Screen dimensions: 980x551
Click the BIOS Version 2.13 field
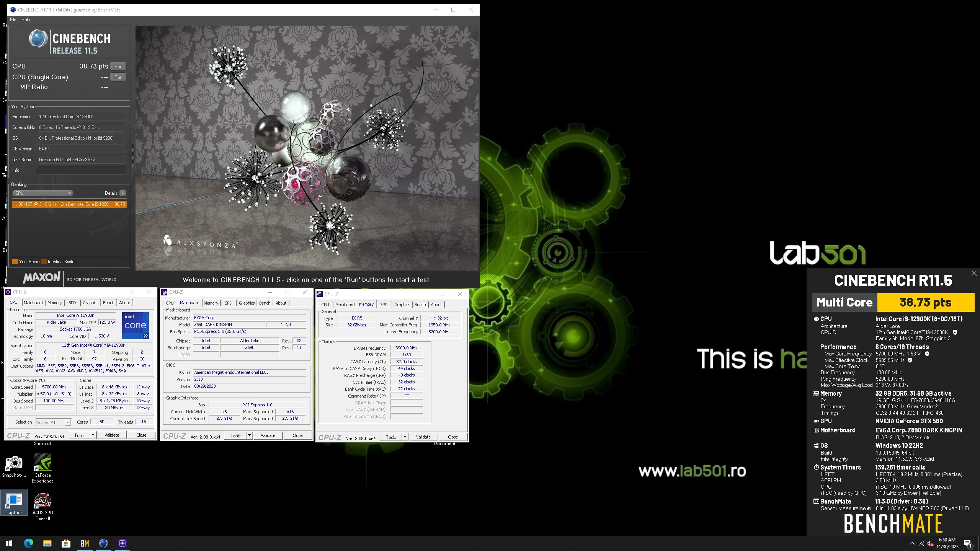[249, 379]
